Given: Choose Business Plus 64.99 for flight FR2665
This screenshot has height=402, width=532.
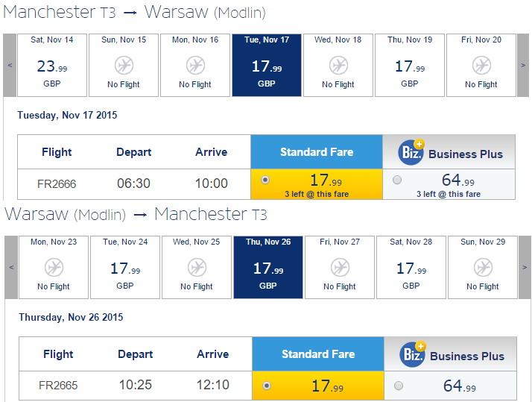Looking at the screenshot, I should 398,386.
